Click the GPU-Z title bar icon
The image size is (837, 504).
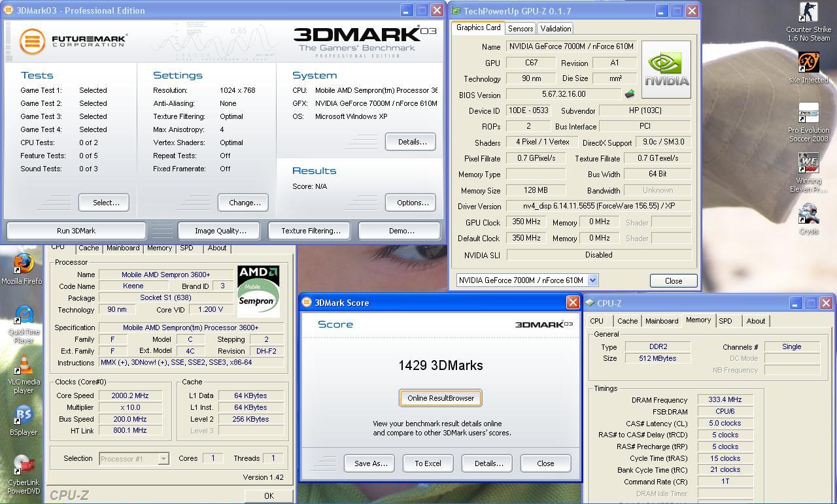456,11
